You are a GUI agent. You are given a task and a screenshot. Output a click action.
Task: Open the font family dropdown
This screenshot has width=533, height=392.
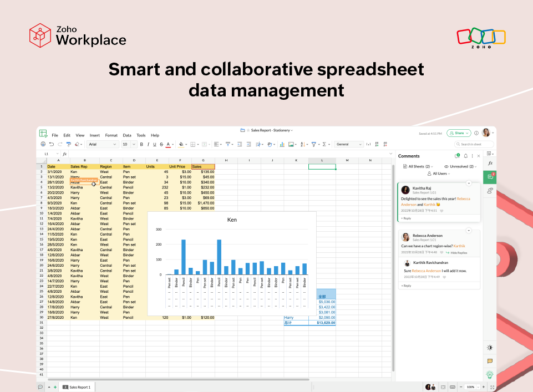coord(102,144)
